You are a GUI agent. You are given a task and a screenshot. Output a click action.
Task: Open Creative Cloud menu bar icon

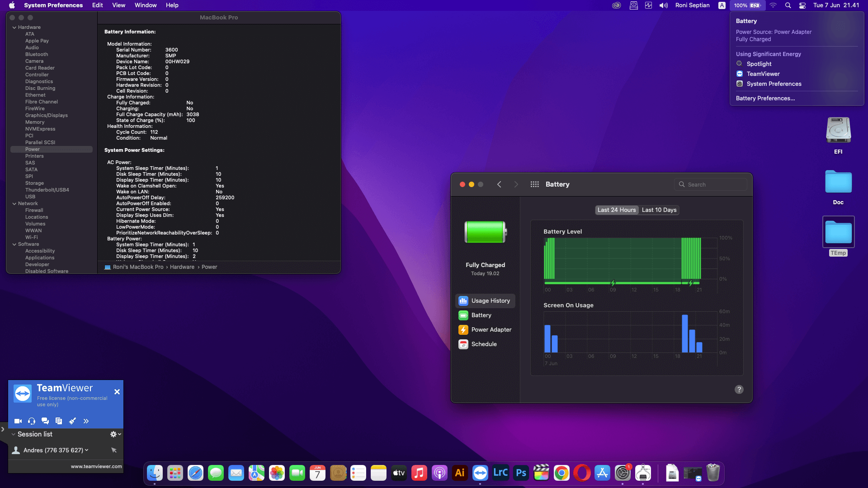pyautogui.click(x=616, y=5)
